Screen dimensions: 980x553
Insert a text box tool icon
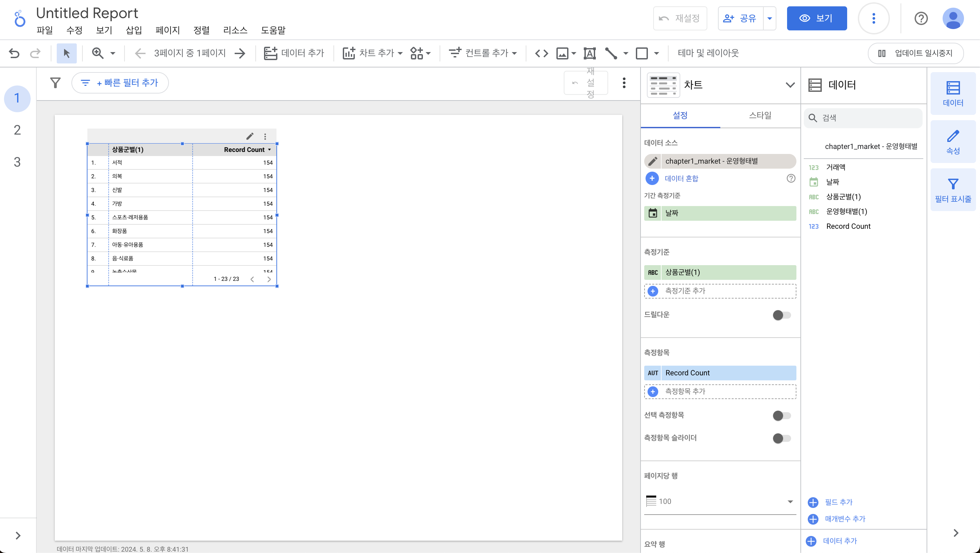[590, 53]
